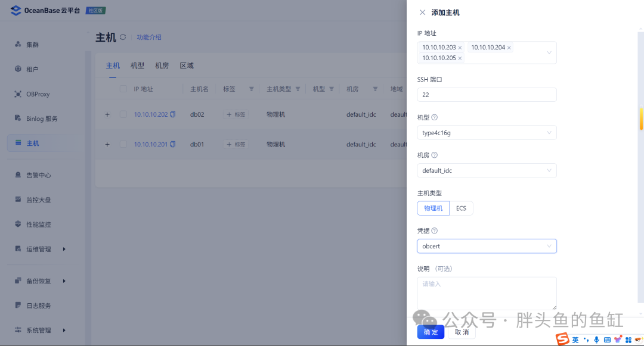Click the OceanBase logo icon
This screenshot has height=346, width=644.
coord(16,10)
